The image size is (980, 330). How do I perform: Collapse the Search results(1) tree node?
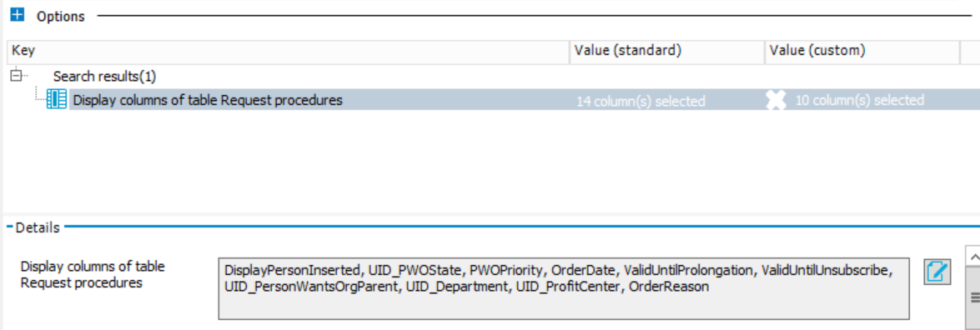[16, 76]
